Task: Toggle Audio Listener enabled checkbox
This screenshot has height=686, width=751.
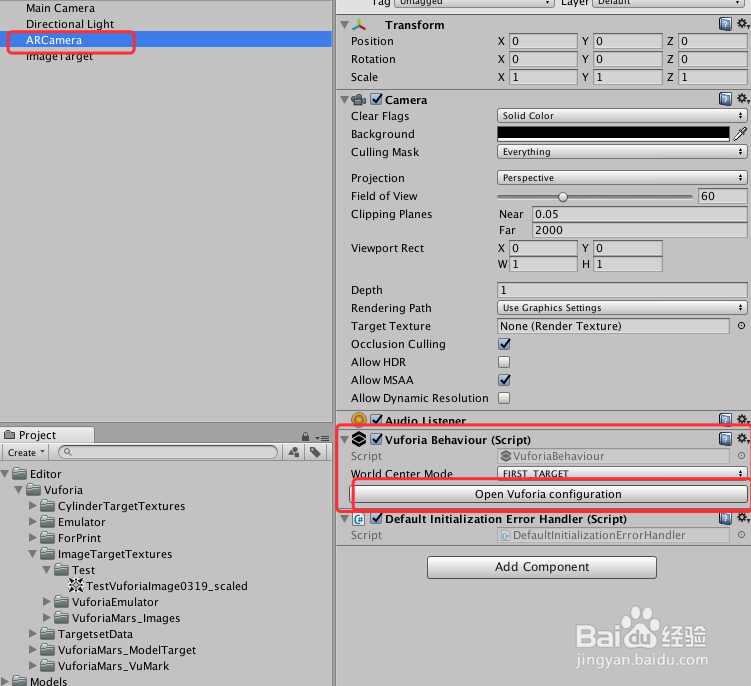Action: (x=376, y=420)
